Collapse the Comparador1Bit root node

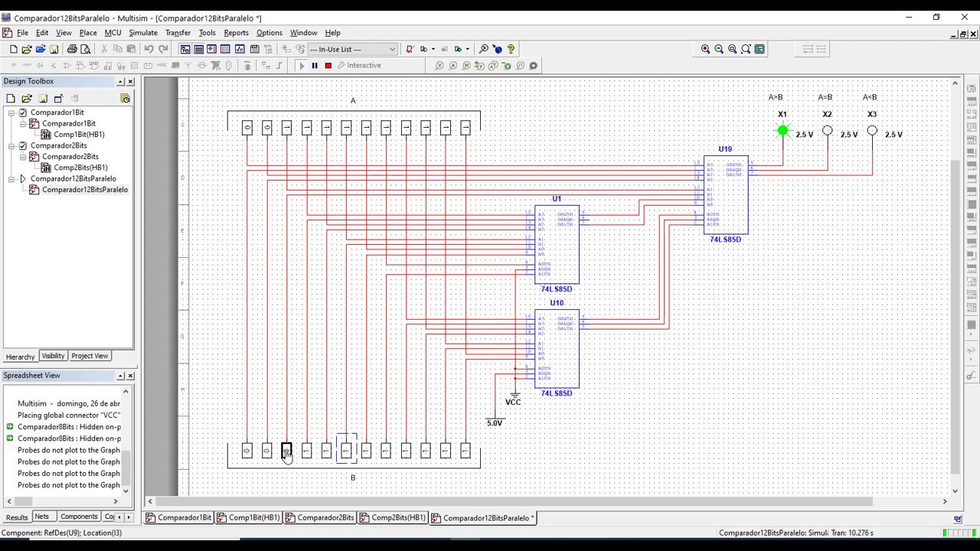(11, 112)
